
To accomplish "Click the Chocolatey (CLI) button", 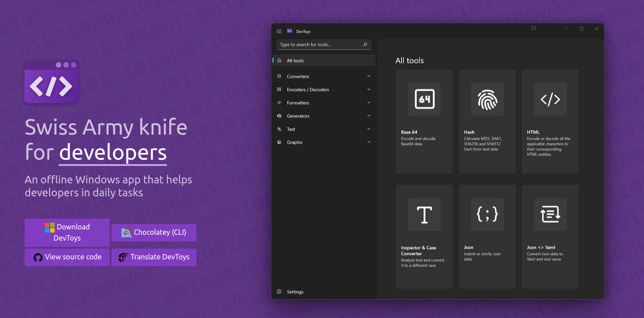I will tap(154, 233).
